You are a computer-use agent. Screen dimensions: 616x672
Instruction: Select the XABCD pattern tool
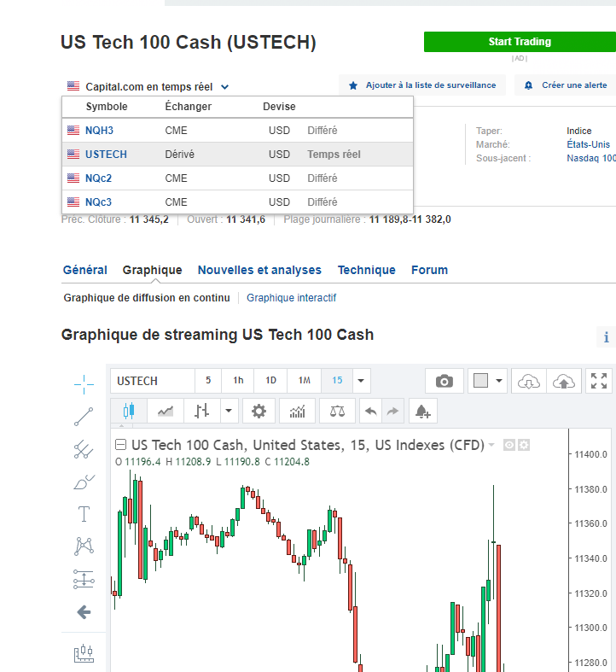pyautogui.click(x=84, y=546)
